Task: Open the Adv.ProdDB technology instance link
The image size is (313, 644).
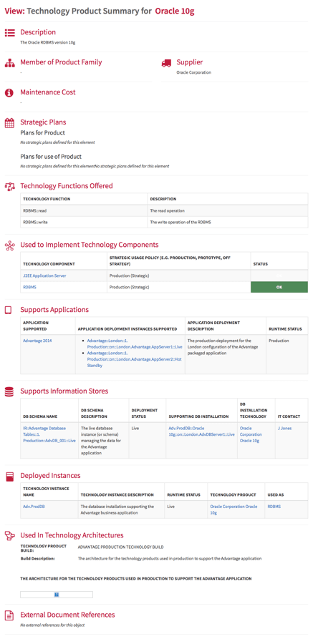Action: [x=34, y=507]
